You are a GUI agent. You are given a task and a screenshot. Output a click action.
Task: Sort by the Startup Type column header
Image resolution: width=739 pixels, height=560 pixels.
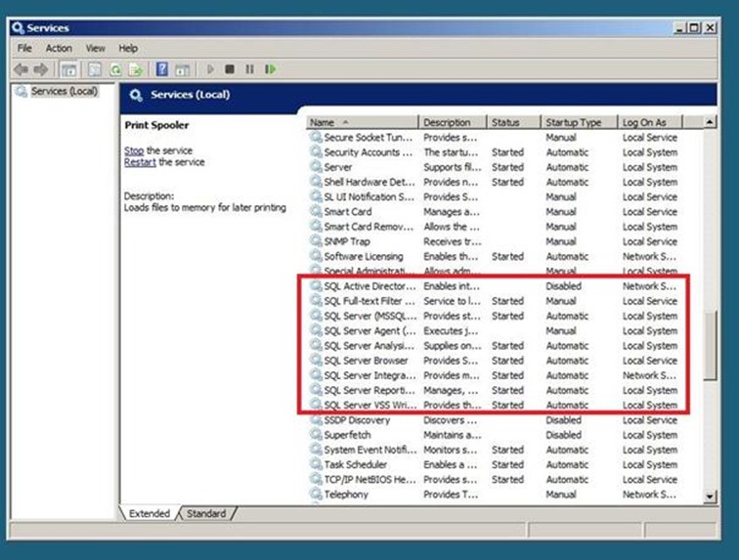coord(580,122)
